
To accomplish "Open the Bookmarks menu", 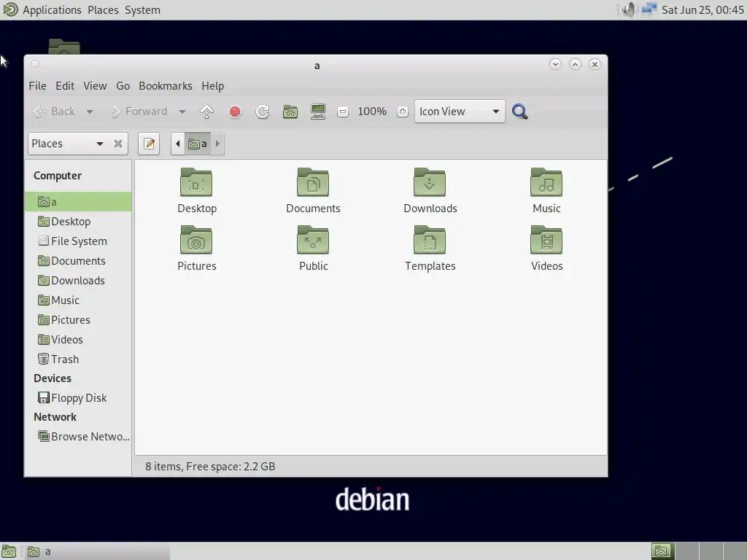I will click(x=166, y=86).
